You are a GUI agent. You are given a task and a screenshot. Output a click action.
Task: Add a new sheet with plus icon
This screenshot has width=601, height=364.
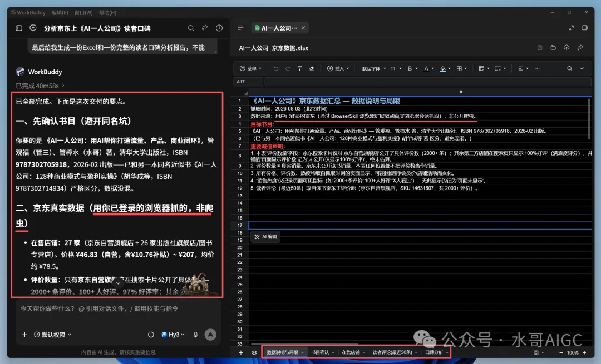click(x=241, y=352)
